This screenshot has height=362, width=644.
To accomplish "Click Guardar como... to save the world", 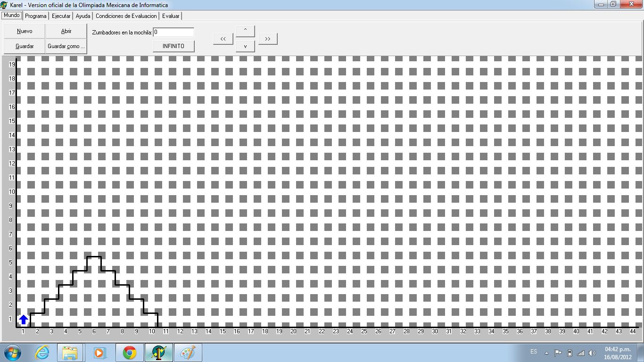I will 66,46.
